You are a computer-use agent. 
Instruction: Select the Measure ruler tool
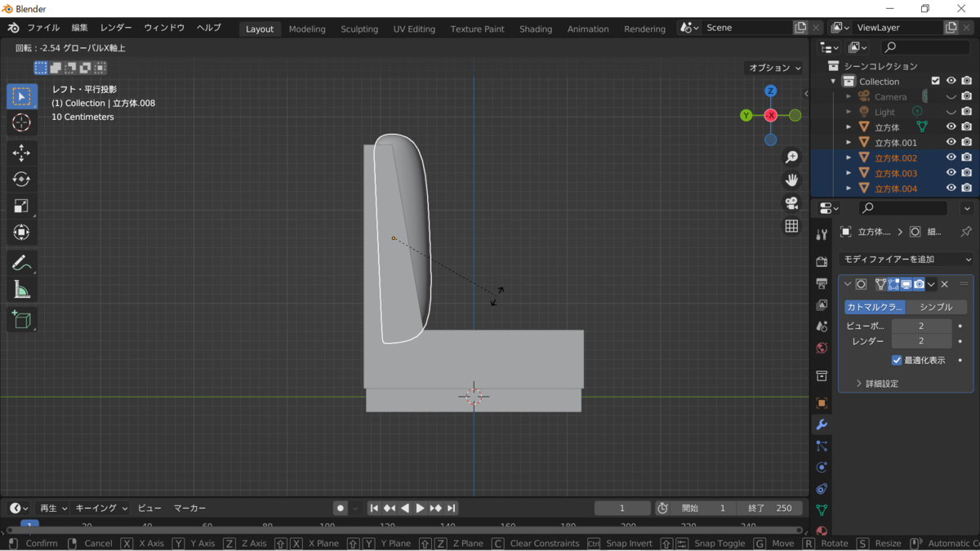pyautogui.click(x=22, y=289)
